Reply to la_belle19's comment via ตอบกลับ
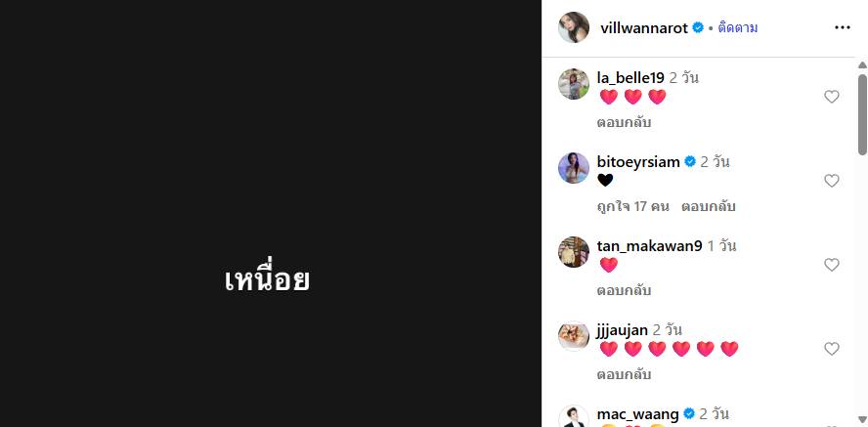 click(x=624, y=122)
